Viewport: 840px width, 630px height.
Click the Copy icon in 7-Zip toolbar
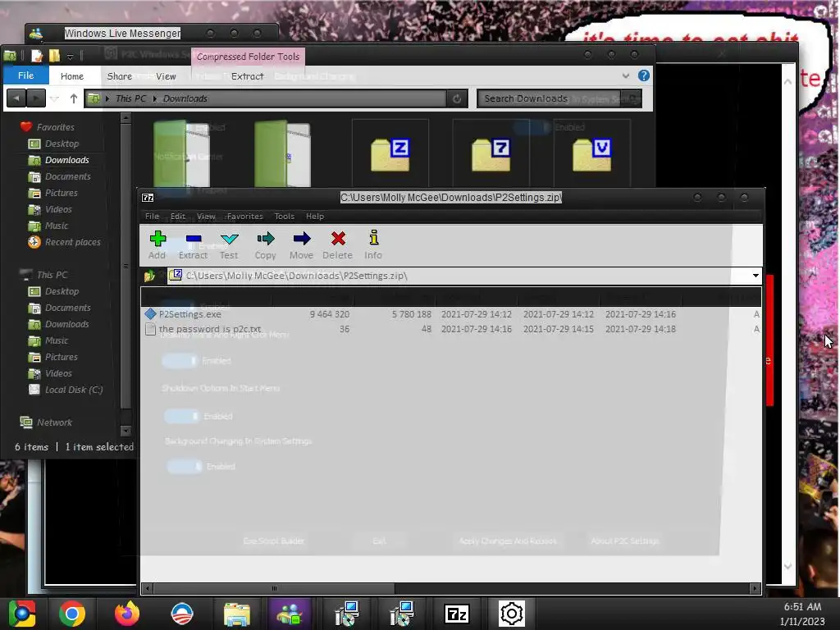(265, 245)
